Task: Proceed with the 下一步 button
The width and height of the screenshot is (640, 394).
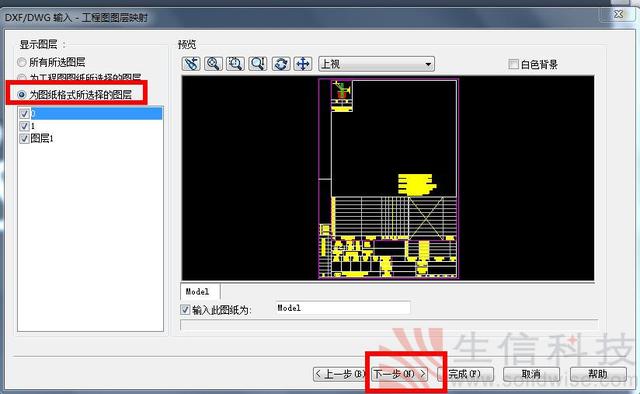Action: pos(400,374)
